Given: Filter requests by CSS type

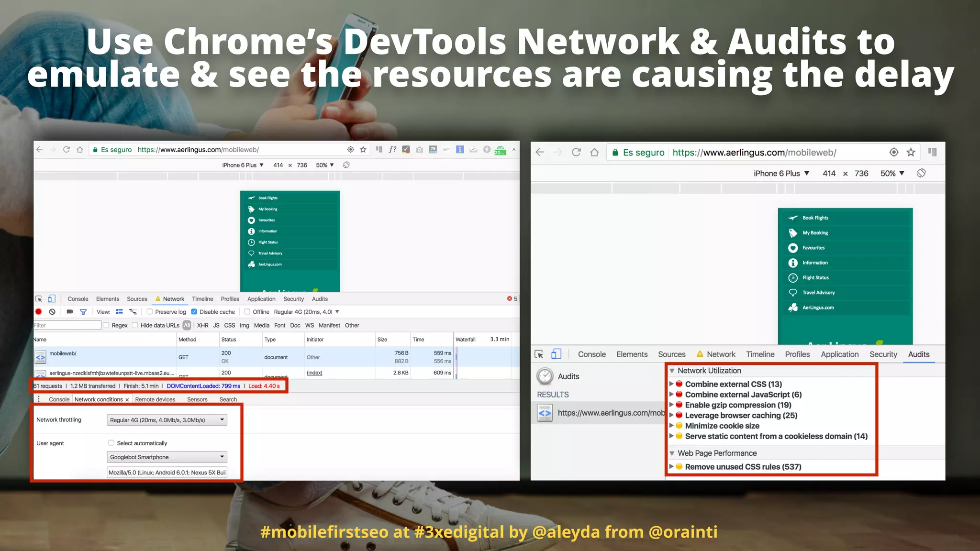Looking at the screenshot, I should click(230, 325).
